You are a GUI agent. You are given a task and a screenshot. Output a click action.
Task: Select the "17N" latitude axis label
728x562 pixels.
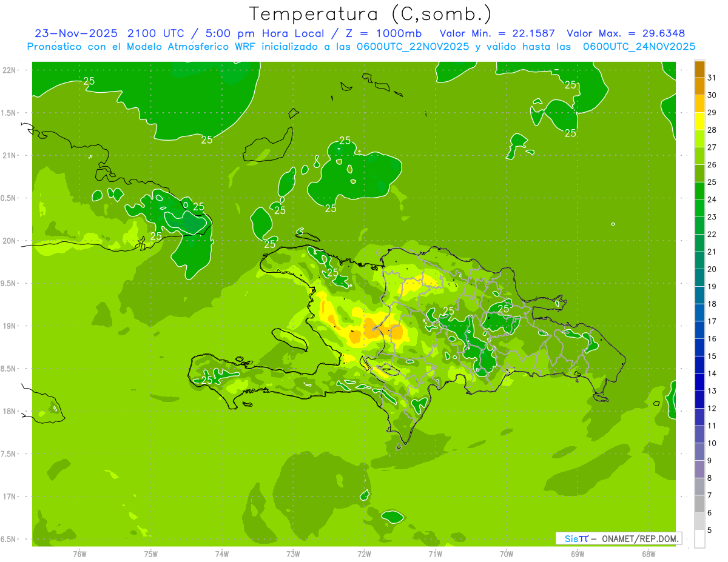click(9, 497)
